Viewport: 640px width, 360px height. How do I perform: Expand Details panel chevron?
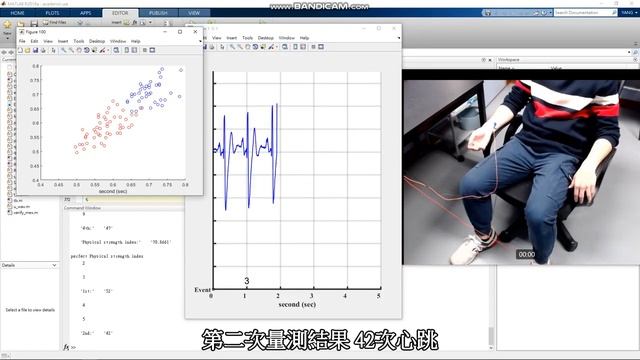point(54,265)
